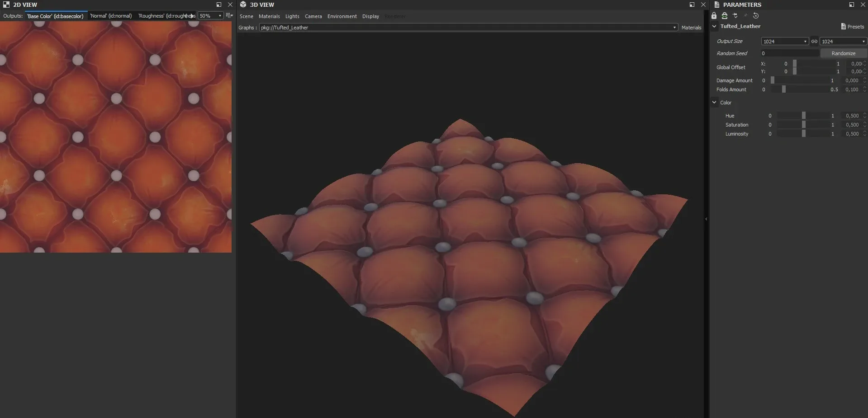Open the Graphs pkg://Tufted_Leather dropdown

coord(468,28)
